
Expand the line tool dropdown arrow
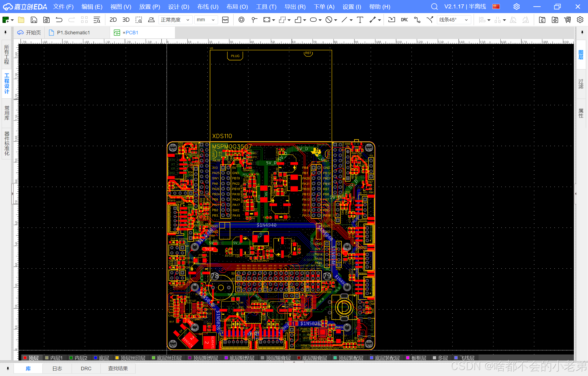(351, 20)
